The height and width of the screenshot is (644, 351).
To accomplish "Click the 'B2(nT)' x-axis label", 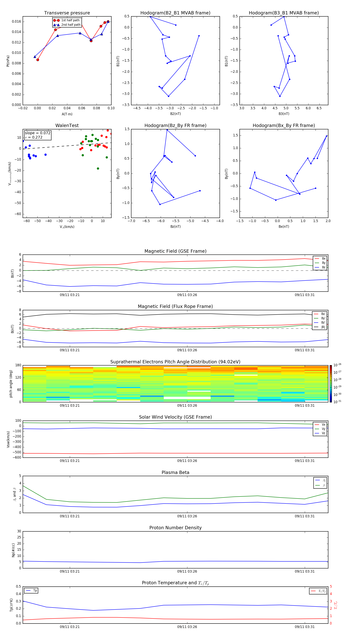I will tap(175, 114).
